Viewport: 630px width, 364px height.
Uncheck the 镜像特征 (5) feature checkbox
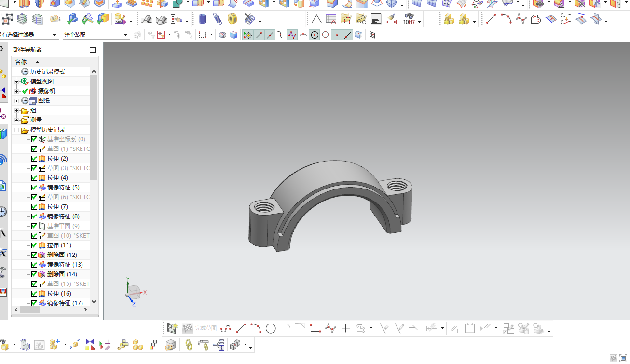[34, 188]
